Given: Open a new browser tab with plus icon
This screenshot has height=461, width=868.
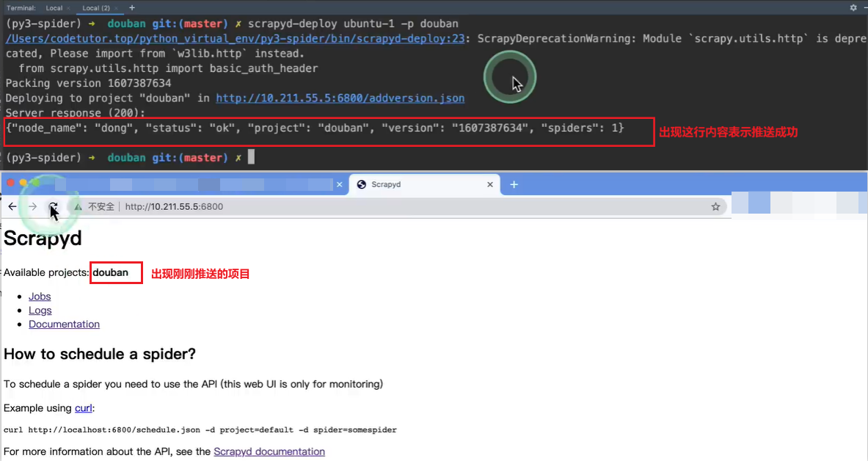Looking at the screenshot, I should point(513,184).
